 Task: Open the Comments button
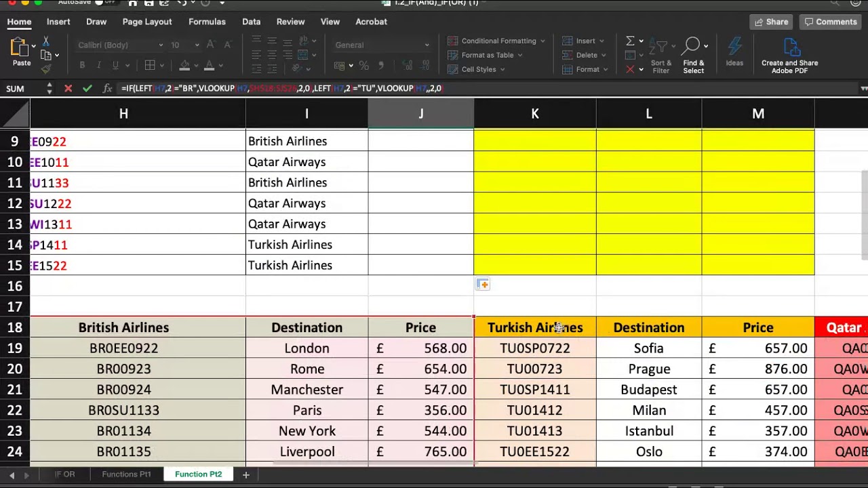(830, 22)
